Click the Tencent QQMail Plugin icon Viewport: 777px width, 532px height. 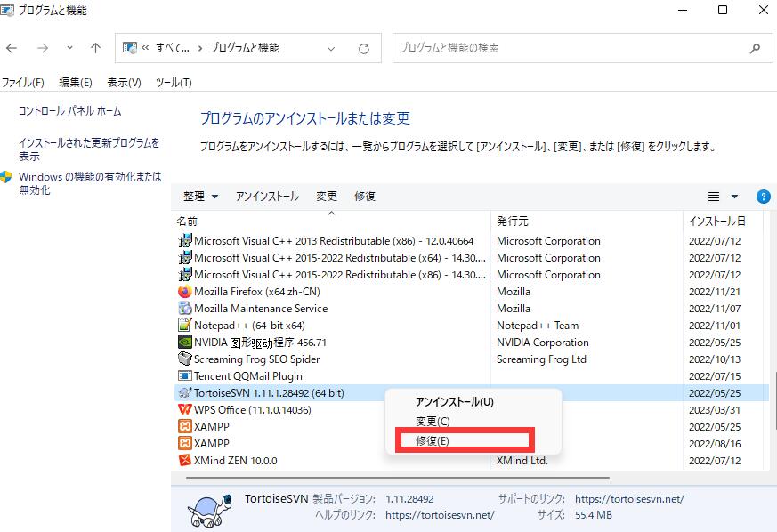pyautogui.click(x=184, y=375)
